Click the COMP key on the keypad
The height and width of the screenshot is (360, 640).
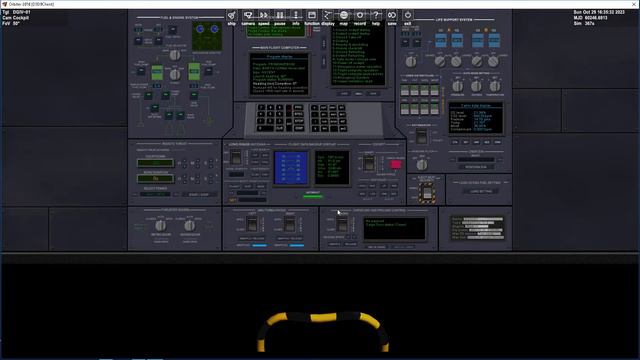(299, 128)
